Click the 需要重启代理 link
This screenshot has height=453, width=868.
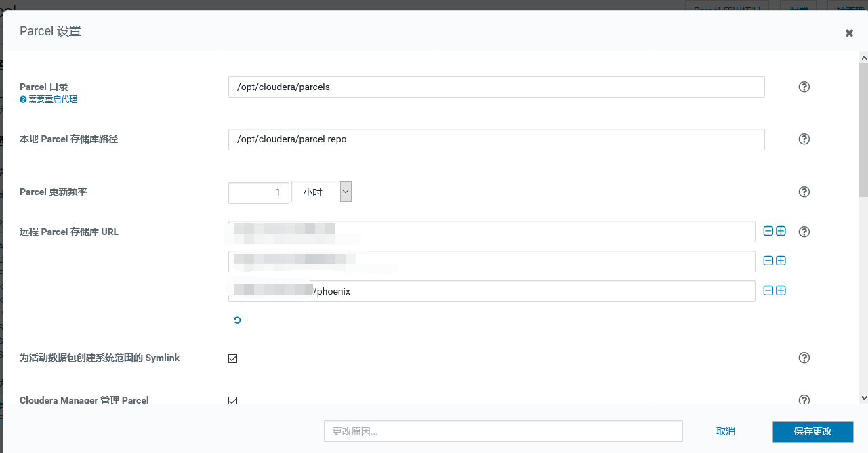pyautogui.click(x=53, y=100)
